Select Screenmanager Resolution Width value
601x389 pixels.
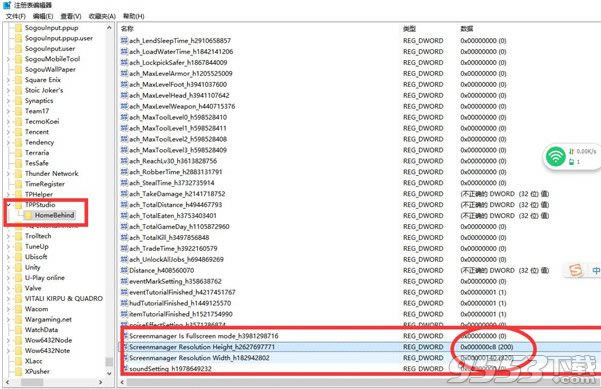[199, 358]
